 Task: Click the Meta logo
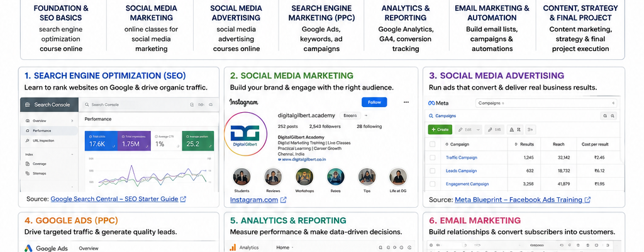coord(438,103)
